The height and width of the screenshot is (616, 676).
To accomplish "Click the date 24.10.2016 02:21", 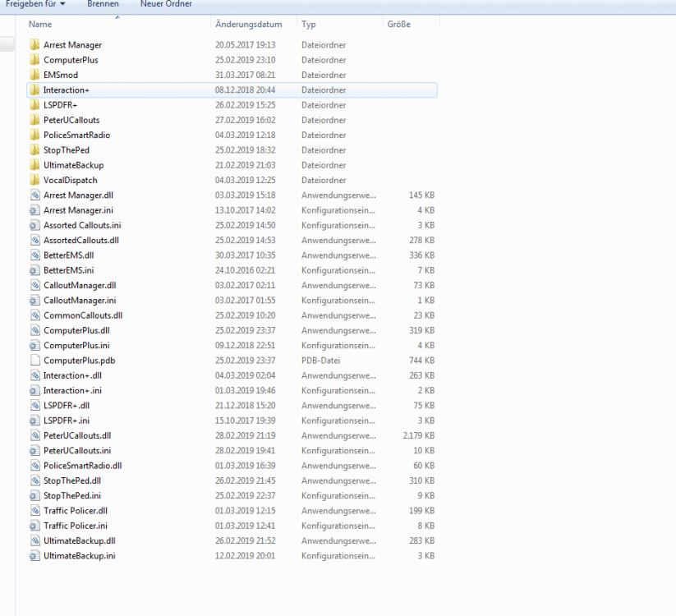I will click(x=246, y=270).
